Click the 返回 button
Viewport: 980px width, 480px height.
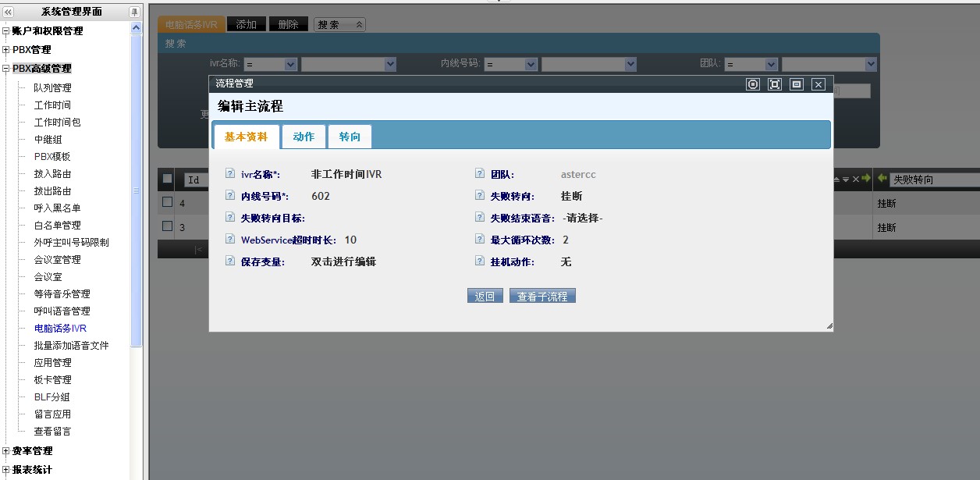click(x=485, y=297)
